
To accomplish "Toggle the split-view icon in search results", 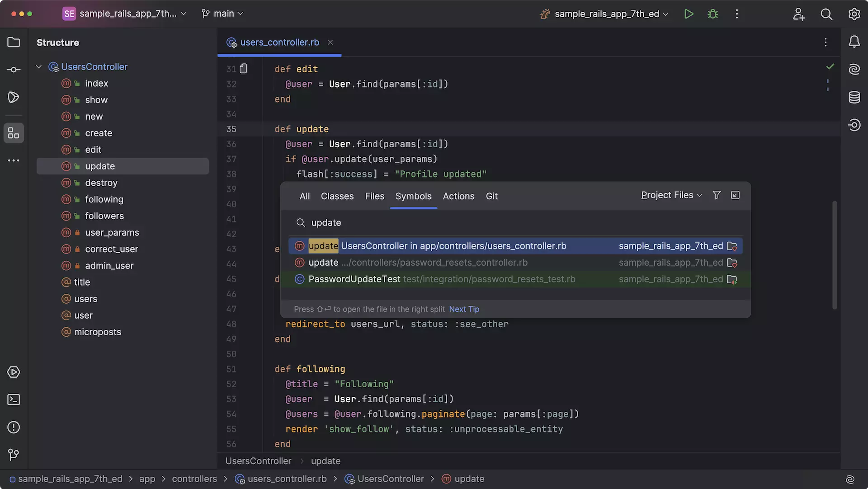I will coord(735,194).
